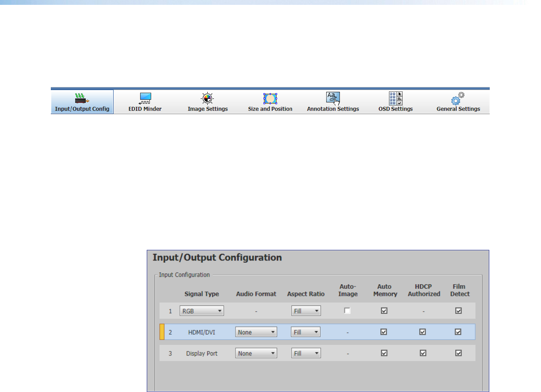This screenshot has height=392, width=541.
Task: Click the Audio Format column header
Action: pos(256,294)
